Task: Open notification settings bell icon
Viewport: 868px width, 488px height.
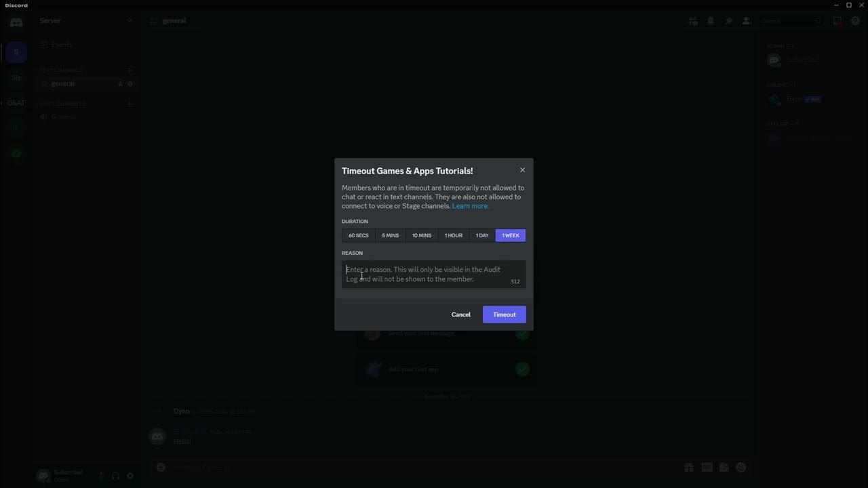Action: click(x=711, y=21)
